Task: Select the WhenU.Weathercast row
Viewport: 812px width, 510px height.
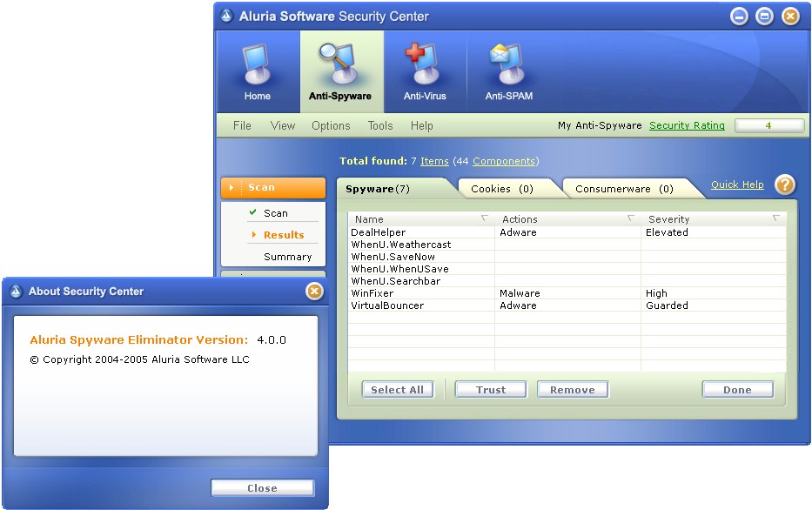Action: (x=567, y=245)
